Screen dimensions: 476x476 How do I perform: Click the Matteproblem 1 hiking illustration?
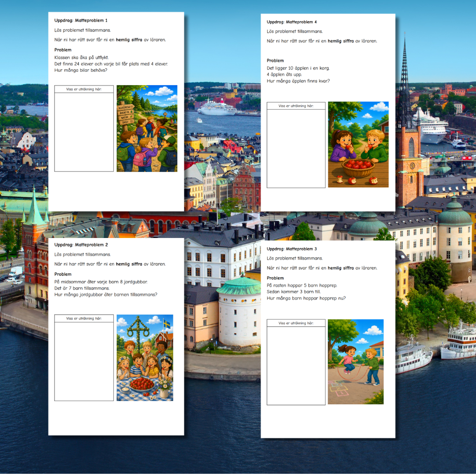tap(147, 128)
